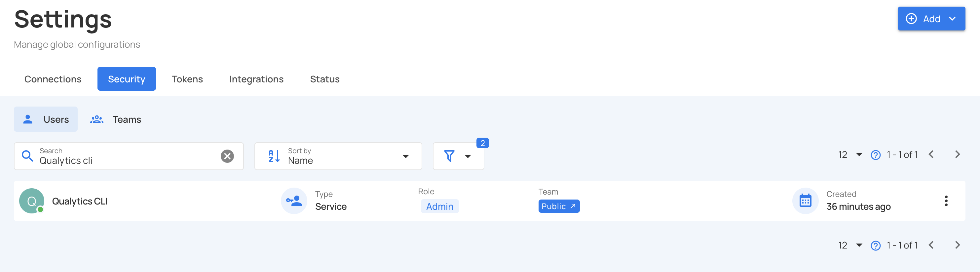Switch to the Tokens tab
Viewport: 980px width, 272px height.
coord(187,79)
